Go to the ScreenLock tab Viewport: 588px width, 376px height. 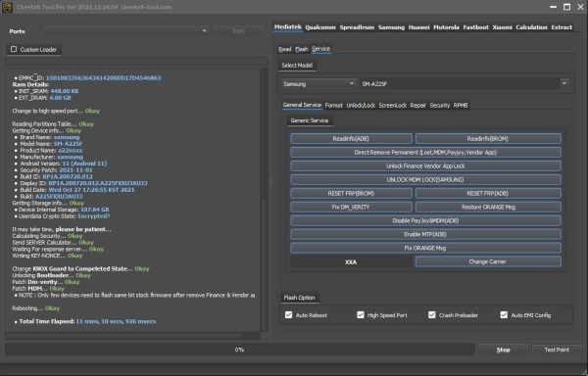(x=393, y=105)
